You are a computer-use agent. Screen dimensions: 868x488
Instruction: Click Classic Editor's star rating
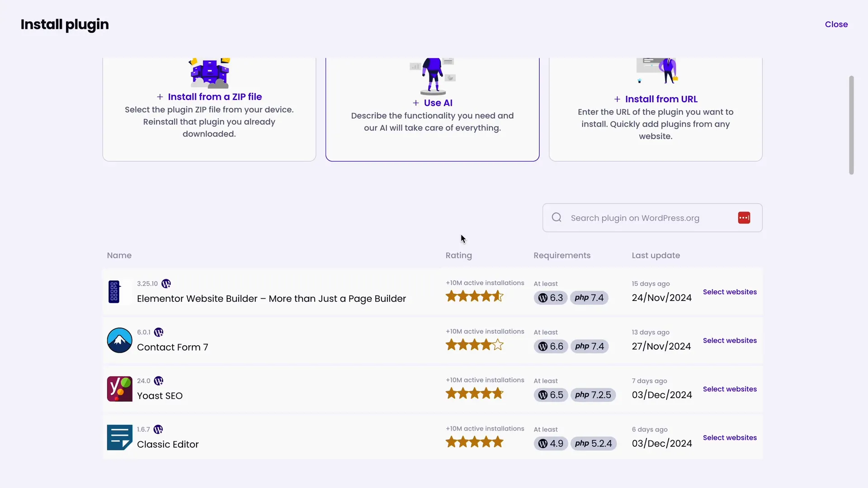click(475, 442)
